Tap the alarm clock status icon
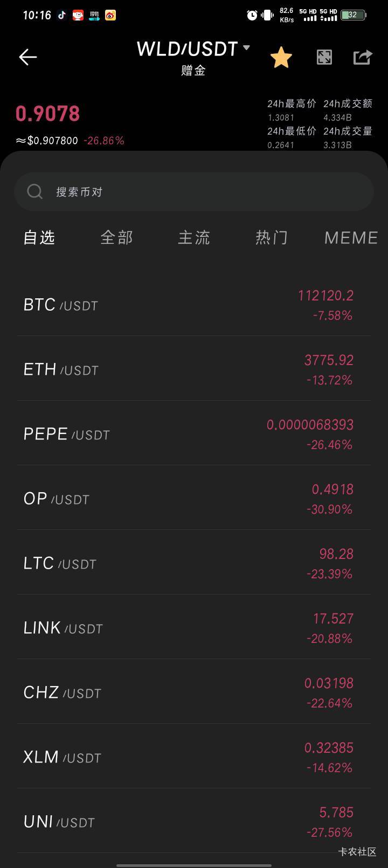 pos(252,15)
